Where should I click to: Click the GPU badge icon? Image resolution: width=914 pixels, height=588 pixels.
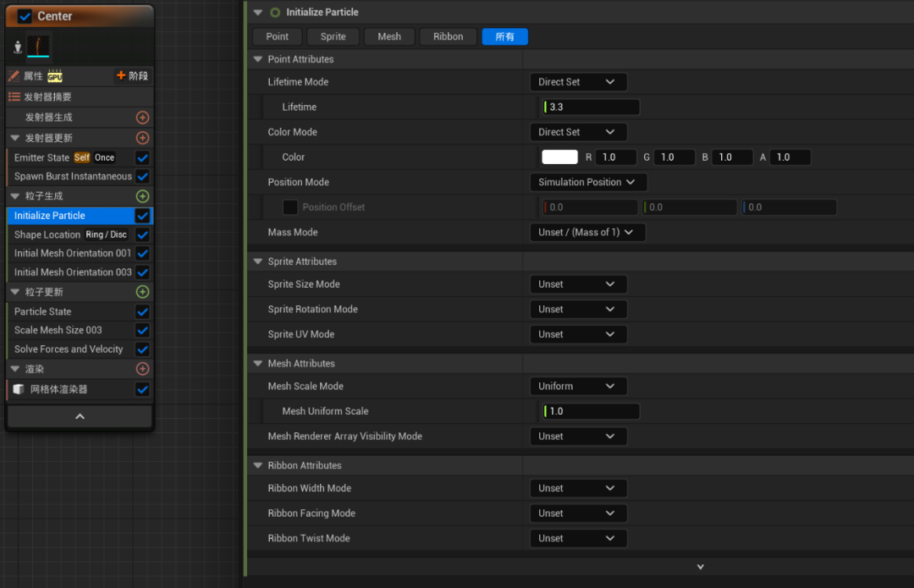(x=55, y=76)
